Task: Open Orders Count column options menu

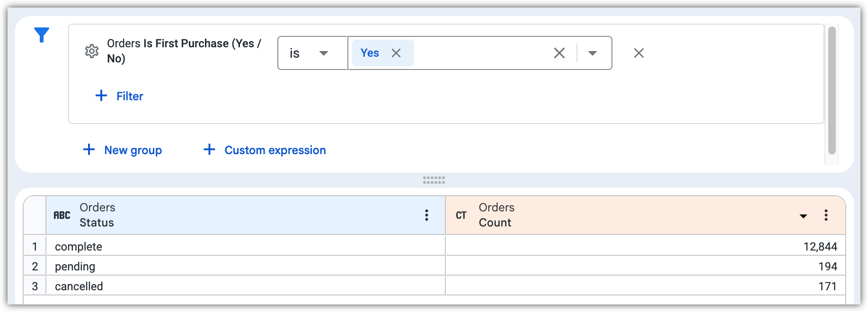Action: 826,215
